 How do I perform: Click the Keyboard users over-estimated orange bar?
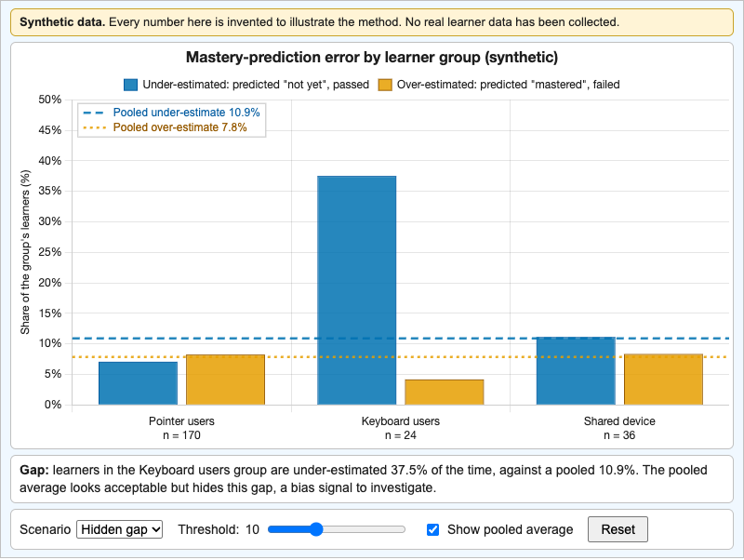[445, 392]
